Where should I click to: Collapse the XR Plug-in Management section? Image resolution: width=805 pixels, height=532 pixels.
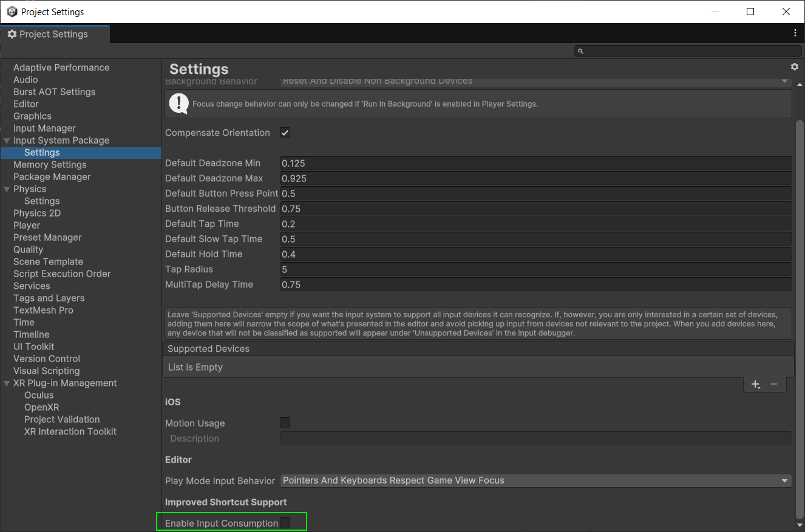[x=6, y=383]
